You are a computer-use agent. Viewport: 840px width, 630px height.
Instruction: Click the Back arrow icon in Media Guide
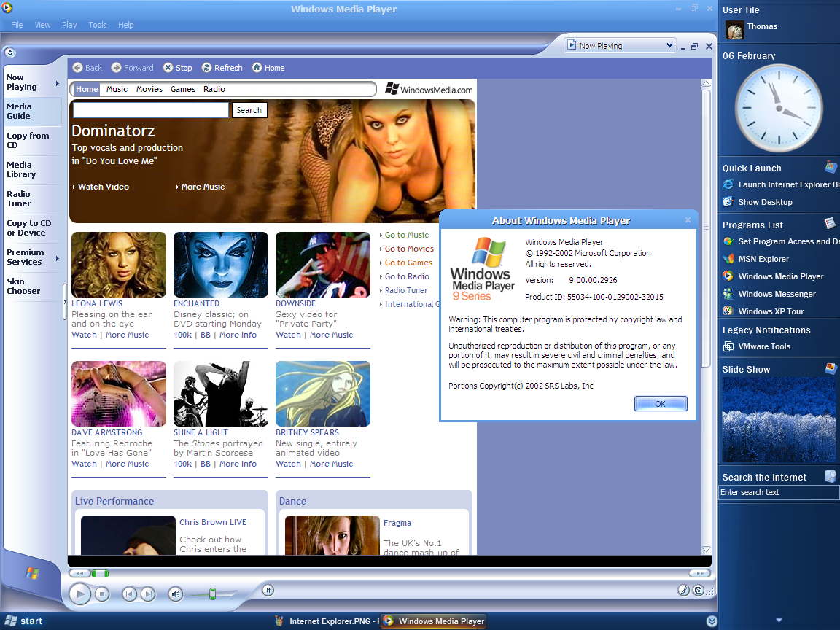pos(78,68)
